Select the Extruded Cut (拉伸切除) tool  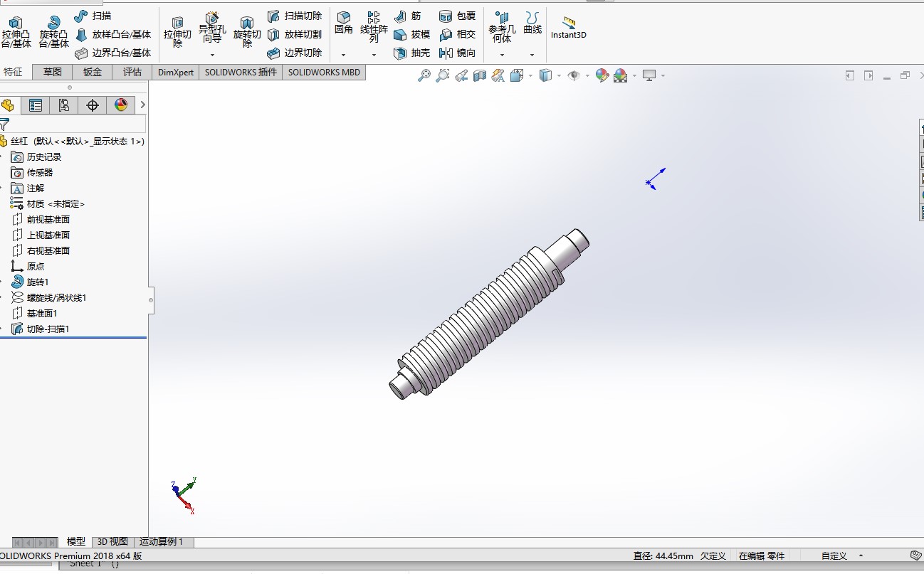click(177, 33)
